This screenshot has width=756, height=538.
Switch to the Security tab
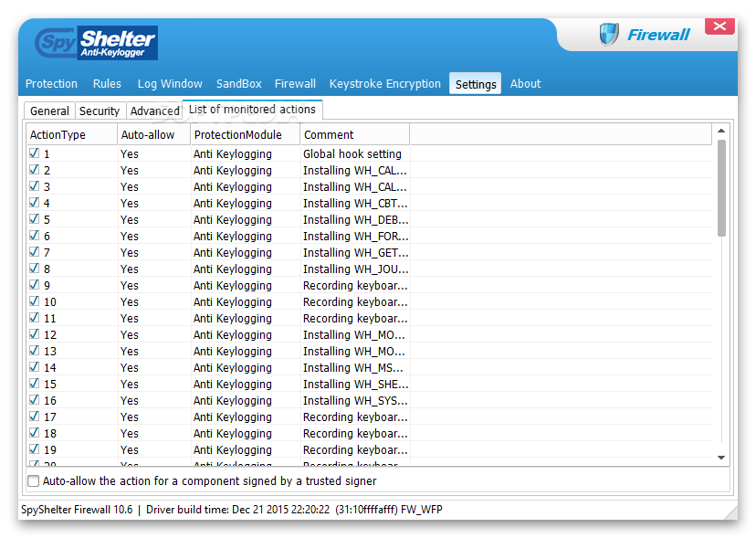coord(100,111)
